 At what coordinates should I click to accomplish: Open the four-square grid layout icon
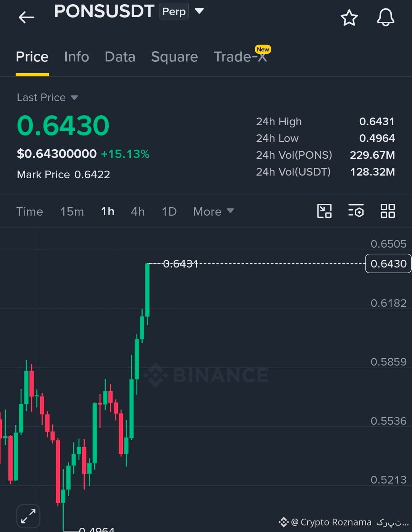point(388,211)
